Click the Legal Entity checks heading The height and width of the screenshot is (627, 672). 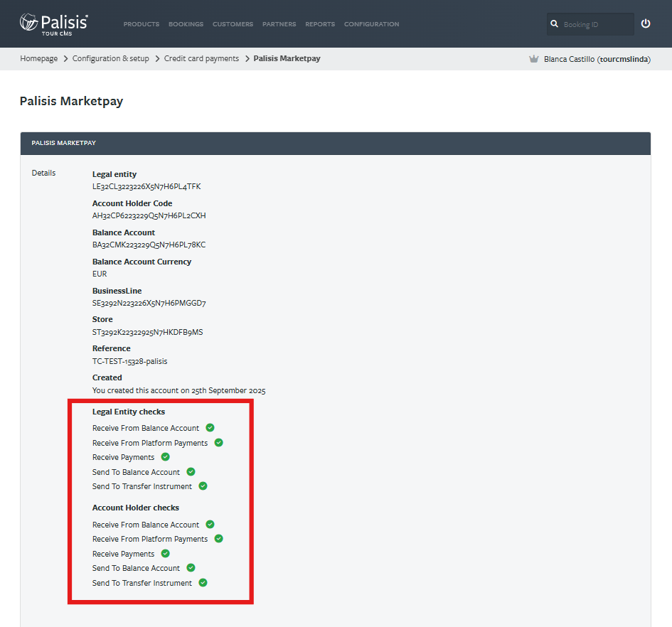pyautogui.click(x=129, y=412)
